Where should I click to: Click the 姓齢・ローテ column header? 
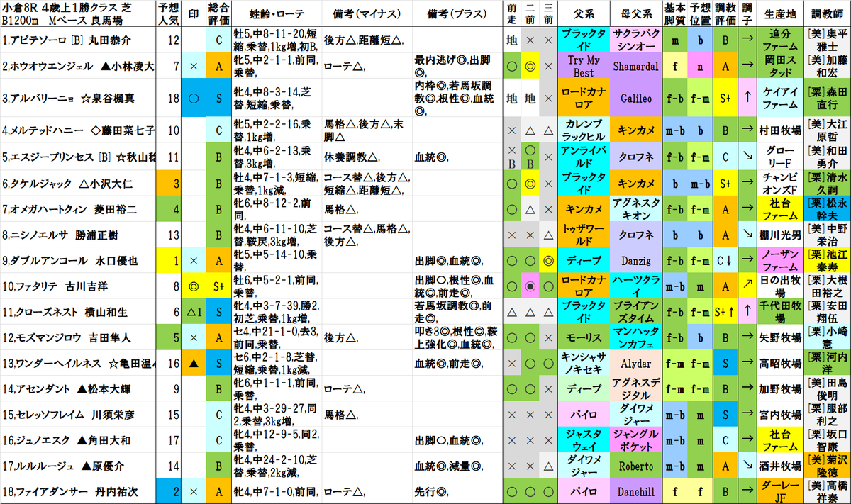pyautogui.click(x=277, y=13)
